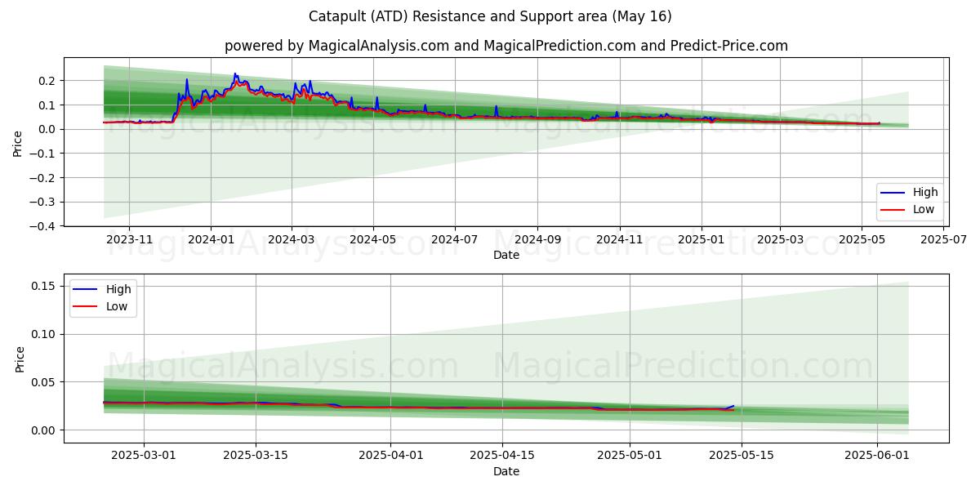The image size is (980, 490).
Task: Click the '2025-03-15' date tick label
Action: pyautogui.click(x=256, y=456)
